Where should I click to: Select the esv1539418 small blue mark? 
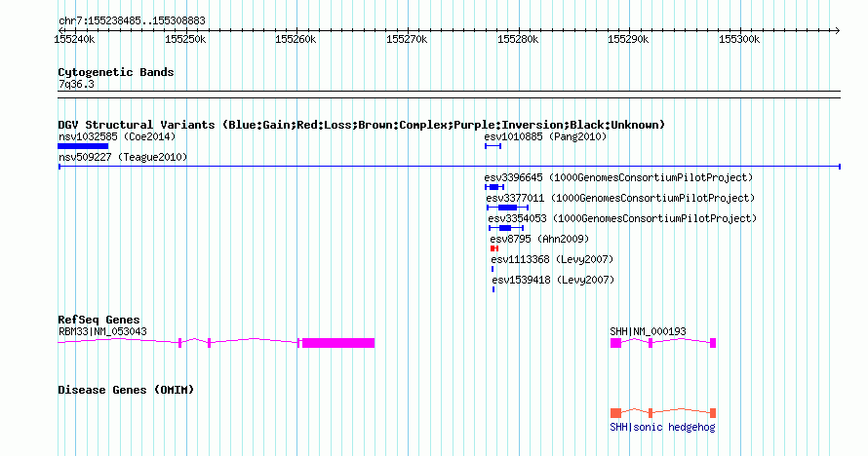coord(493,289)
